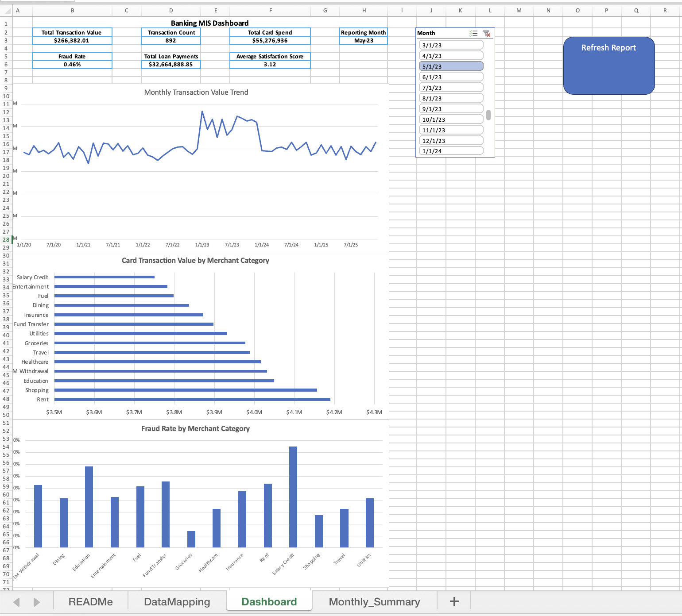Image resolution: width=682 pixels, height=616 pixels.
Task: Click the Reporting Month label cell
Action: pyautogui.click(x=364, y=32)
